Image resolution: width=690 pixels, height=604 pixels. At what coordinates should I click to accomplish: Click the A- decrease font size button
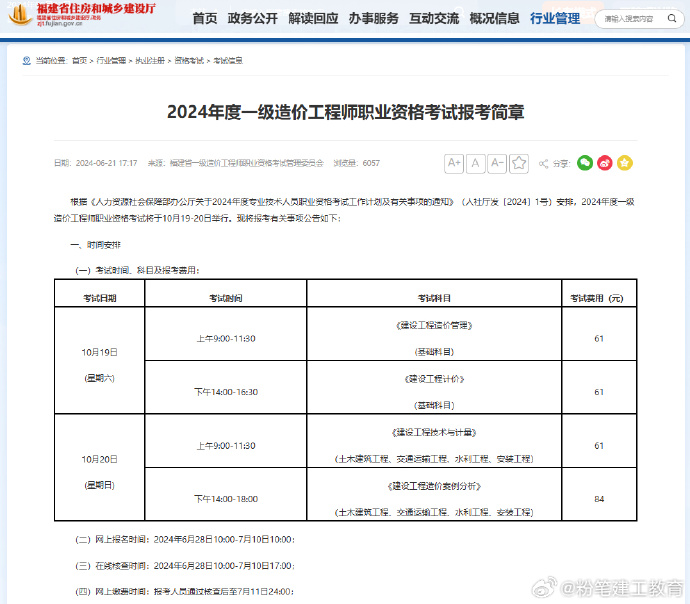pyautogui.click(x=497, y=163)
